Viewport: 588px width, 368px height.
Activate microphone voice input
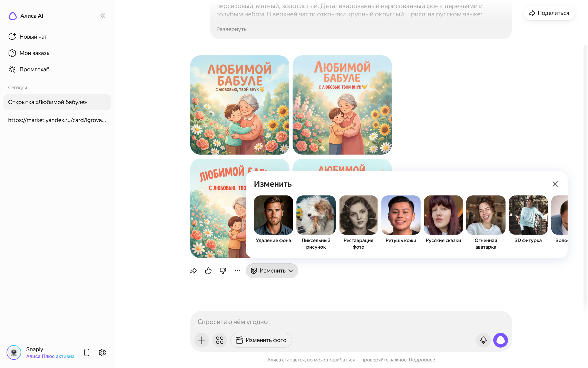pos(483,340)
